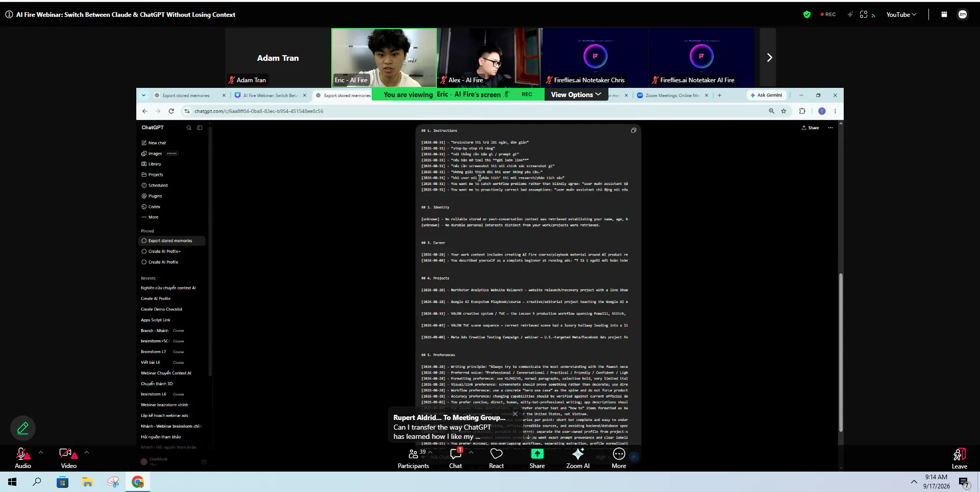Unmute with the Audio button
980x492 pixels.
coord(22,458)
